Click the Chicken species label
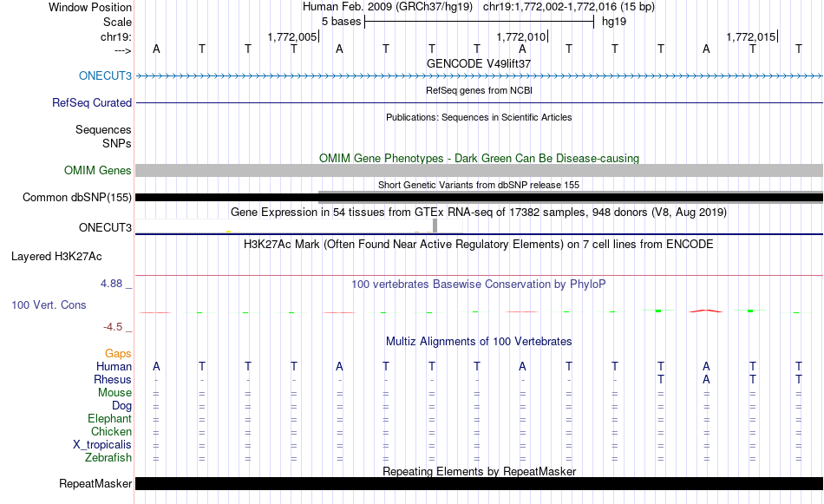 [x=111, y=431]
